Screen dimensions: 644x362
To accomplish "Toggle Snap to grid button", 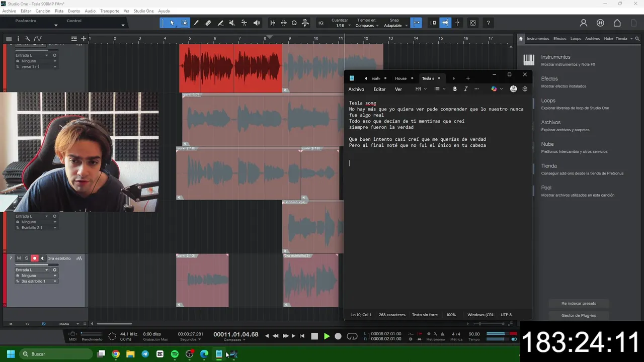I will 416,23.
